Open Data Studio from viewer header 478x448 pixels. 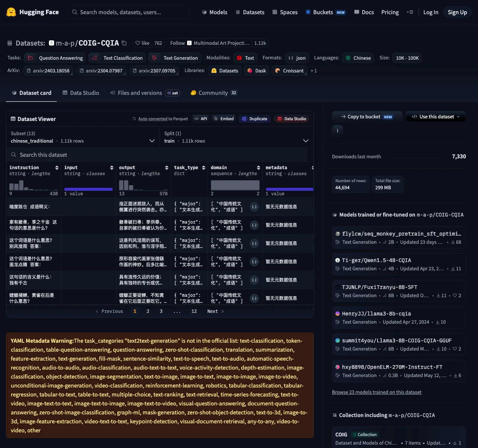292,119
